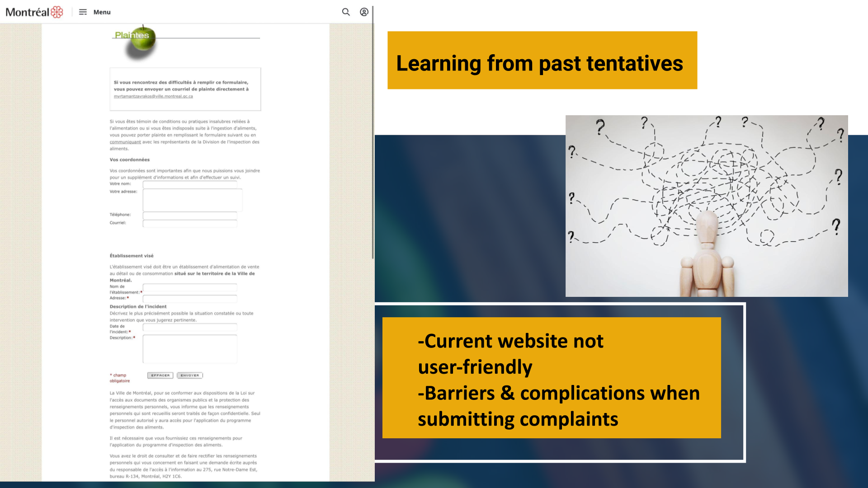
Task: Open the Menu label in header
Action: (x=102, y=12)
